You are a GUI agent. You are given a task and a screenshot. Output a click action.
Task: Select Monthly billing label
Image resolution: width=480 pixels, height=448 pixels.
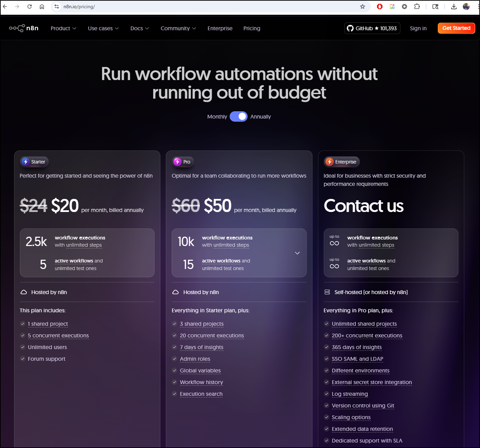[217, 117]
